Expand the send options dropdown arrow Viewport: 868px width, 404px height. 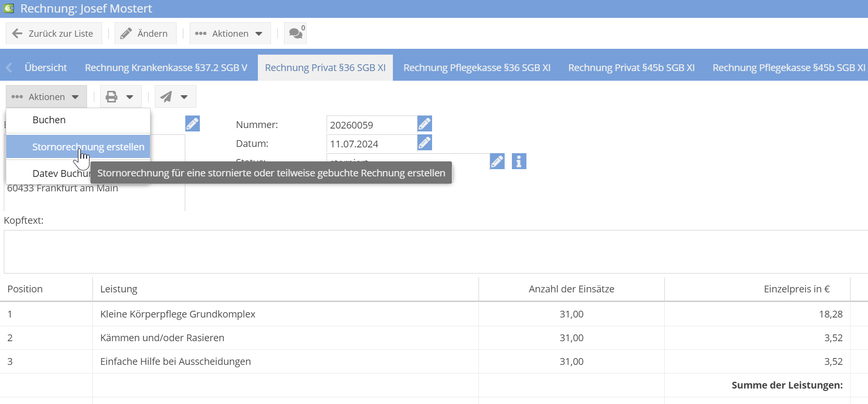click(x=184, y=97)
